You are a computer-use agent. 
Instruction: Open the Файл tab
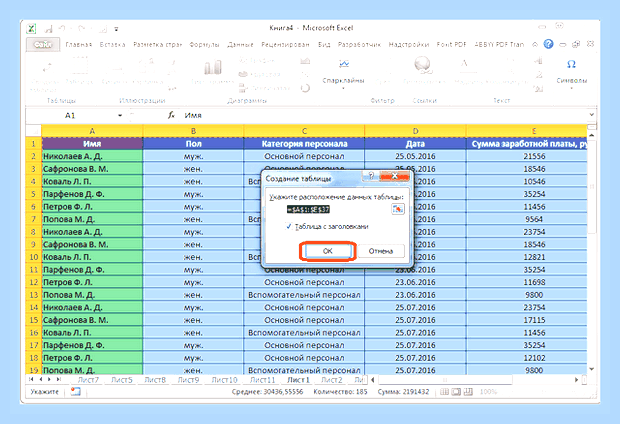pos(43,45)
